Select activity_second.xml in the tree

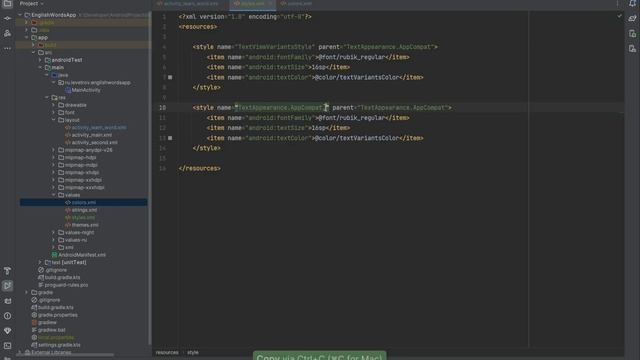point(94,142)
